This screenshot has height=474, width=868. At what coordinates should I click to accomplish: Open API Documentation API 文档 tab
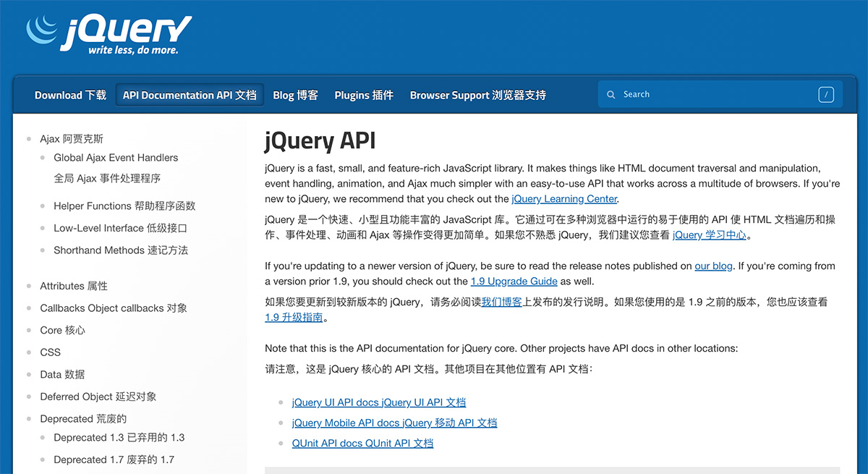(x=190, y=95)
